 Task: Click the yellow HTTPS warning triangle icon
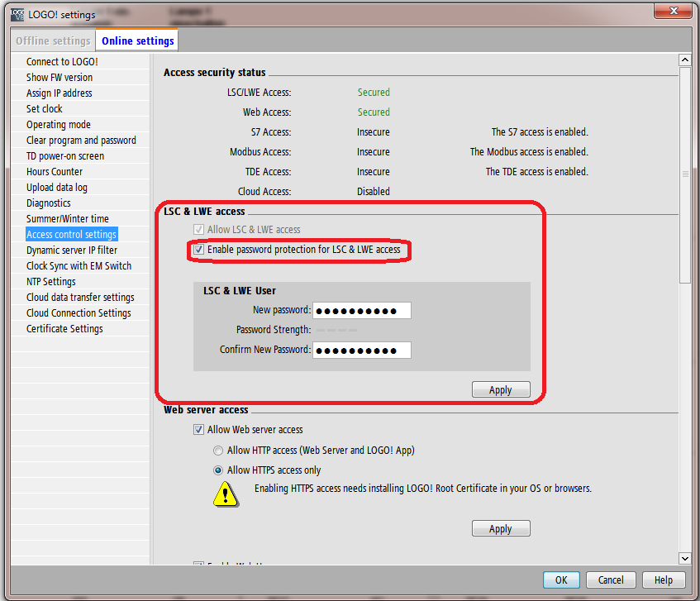tap(226, 494)
